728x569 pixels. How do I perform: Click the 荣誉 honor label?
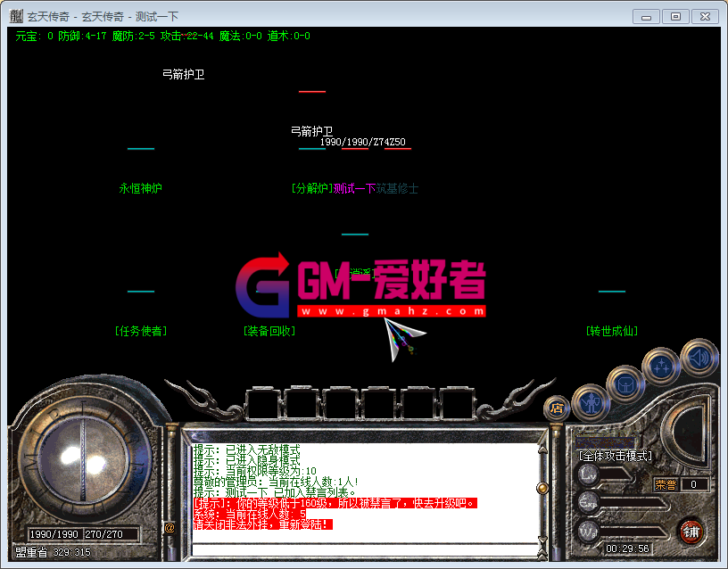point(666,484)
